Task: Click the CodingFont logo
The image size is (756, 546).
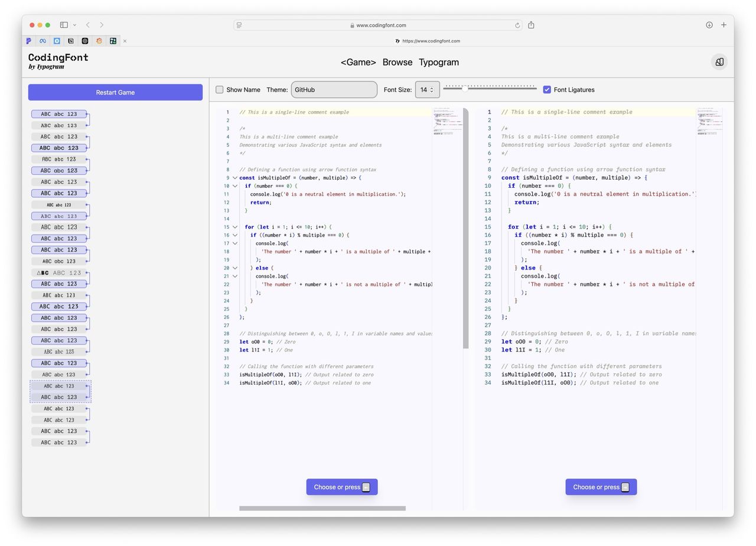Action: pos(58,61)
